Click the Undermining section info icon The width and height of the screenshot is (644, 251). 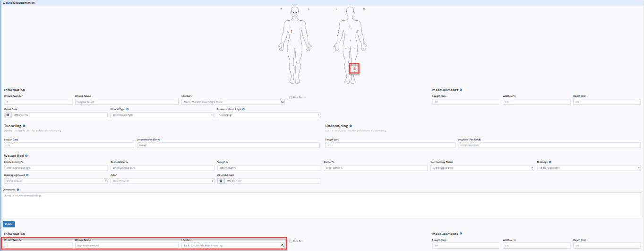[351, 126]
